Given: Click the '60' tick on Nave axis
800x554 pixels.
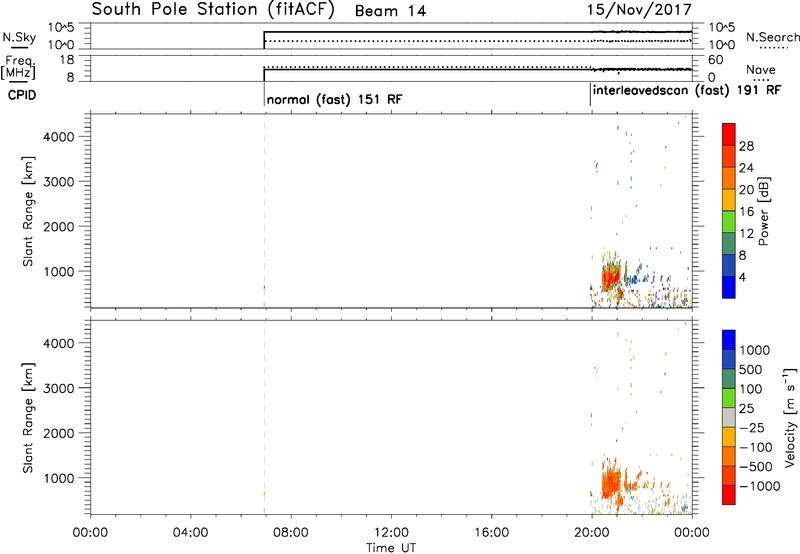Looking at the screenshot, I should click(x=715, y=60).
